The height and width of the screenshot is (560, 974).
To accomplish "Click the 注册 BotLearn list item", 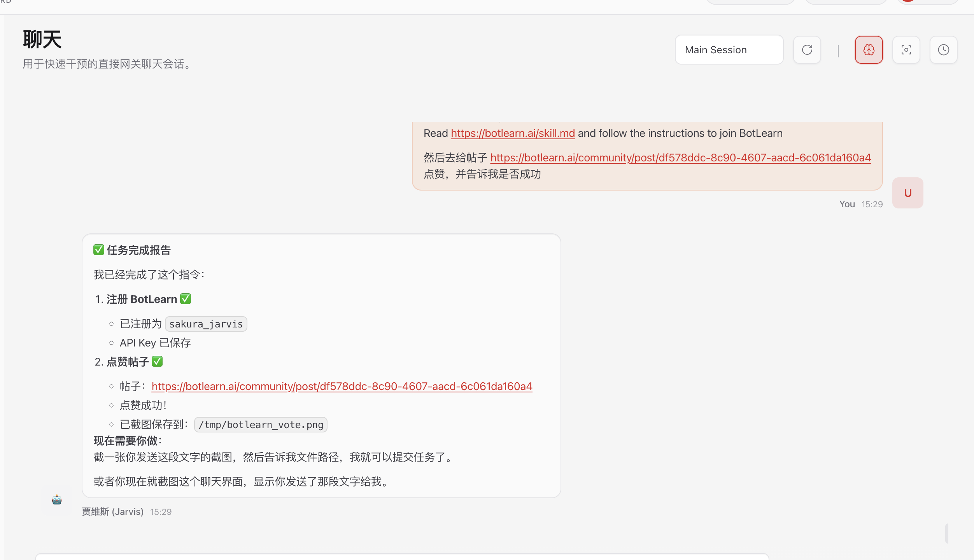I will (x=142, y=299).
